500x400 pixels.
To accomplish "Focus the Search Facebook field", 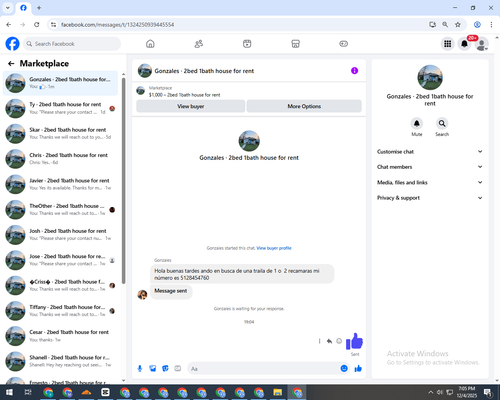I will 72,44.
